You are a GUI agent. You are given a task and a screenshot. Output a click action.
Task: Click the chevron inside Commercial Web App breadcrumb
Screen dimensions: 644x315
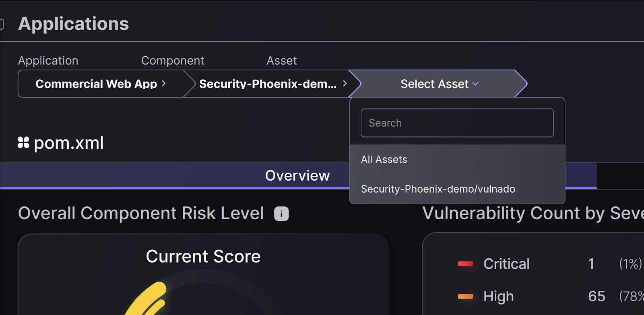163,84
